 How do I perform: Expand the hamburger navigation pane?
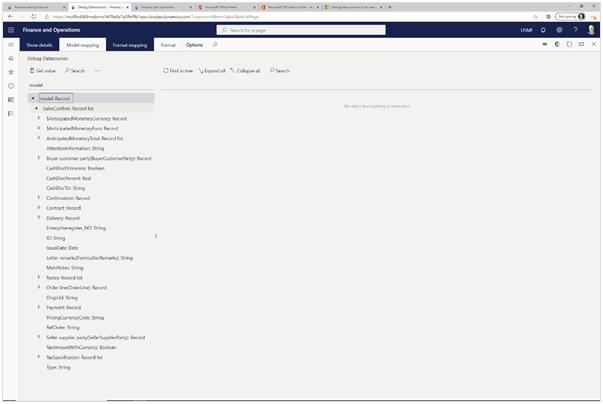coord(10,46)
